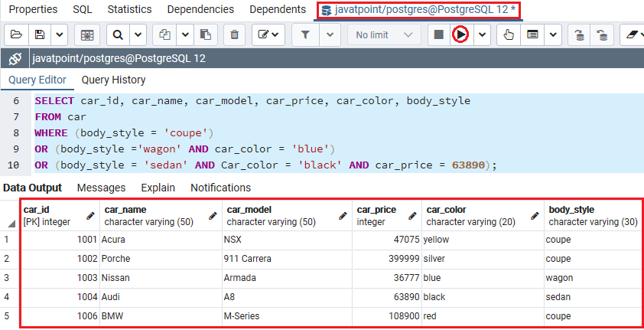Viewport: 644px width, 330px height.
Task: Save the query using the floppy disk icon
Action: pyautogui.click(x=40, y=35)
